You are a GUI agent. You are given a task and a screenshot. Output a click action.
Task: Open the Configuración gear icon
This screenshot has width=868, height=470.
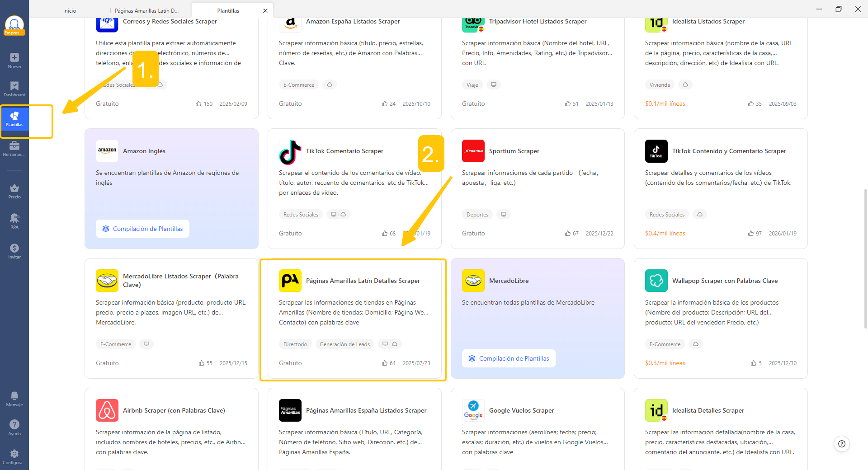point(14,456)
